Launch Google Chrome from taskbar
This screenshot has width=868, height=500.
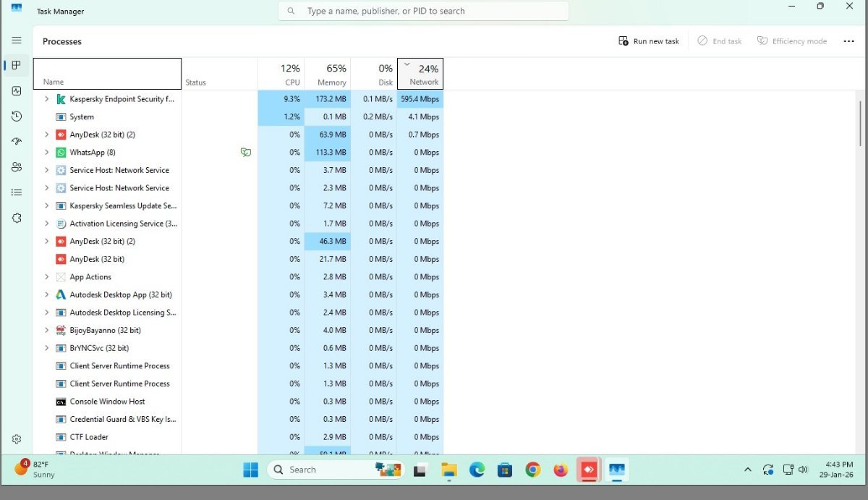533,470
